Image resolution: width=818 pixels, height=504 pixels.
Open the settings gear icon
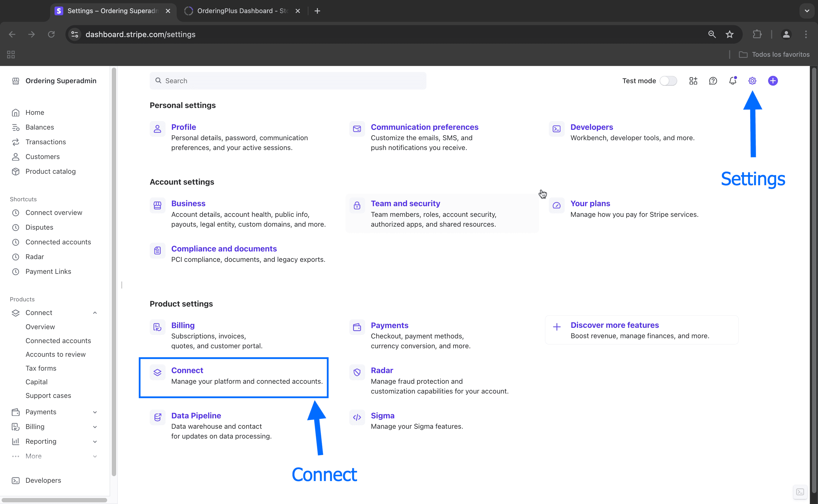[x=752, y=81]
